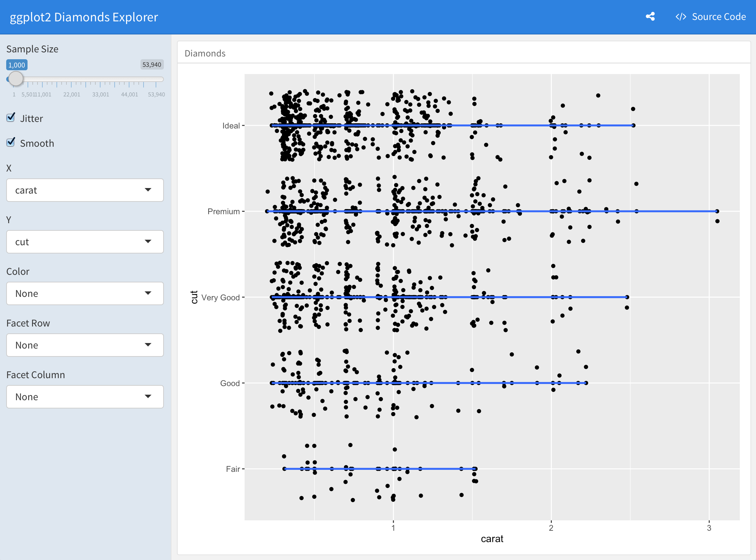Click the X dropdown arrow icon

click(148, 190)
